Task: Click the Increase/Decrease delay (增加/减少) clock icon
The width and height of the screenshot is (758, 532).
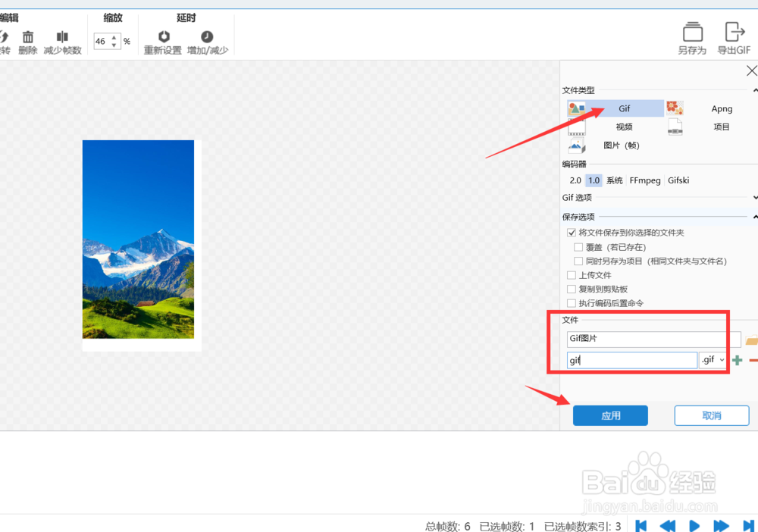Action: point(207,36)
